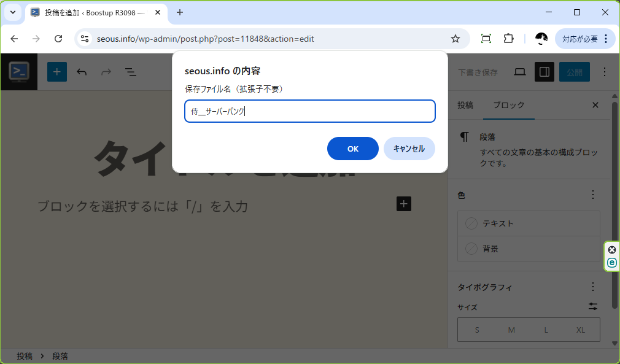Click the preview device laptop icon
This screenshot has width=620, height=364.
click(520, 72)
